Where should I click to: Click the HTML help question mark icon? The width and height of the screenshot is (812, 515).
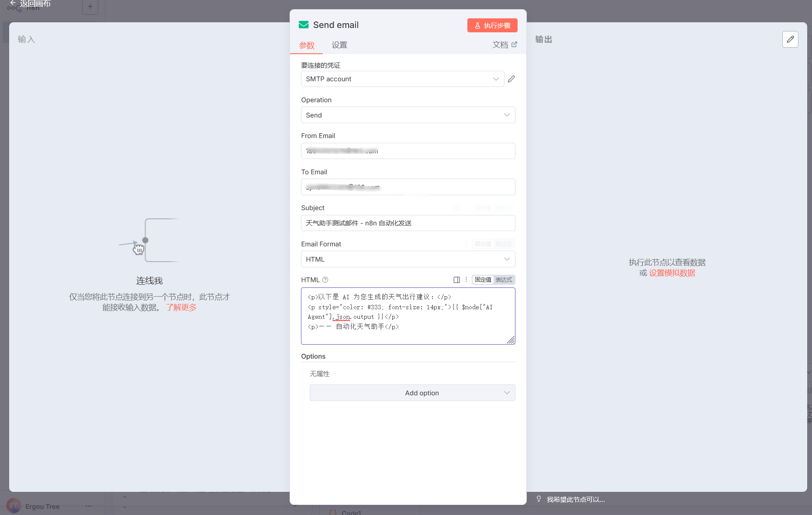(x=325, y=280)
